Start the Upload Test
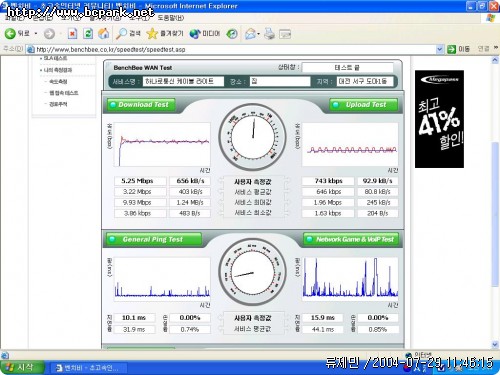 click(x=364, y=105)
